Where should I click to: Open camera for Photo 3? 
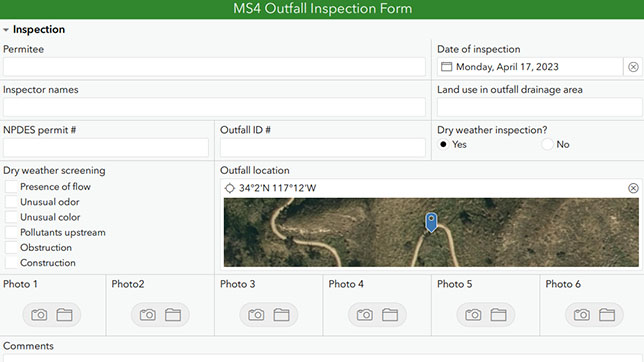[x=256, y=315]
